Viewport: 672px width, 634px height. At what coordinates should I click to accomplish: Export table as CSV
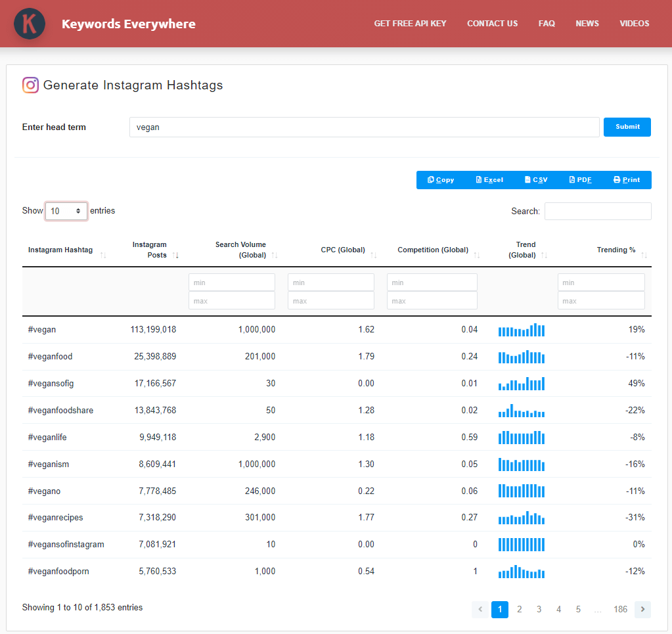tap(536, 180)
